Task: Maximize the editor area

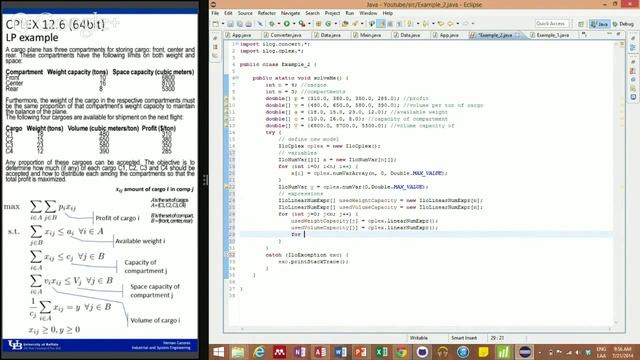Action: (618, 33)
